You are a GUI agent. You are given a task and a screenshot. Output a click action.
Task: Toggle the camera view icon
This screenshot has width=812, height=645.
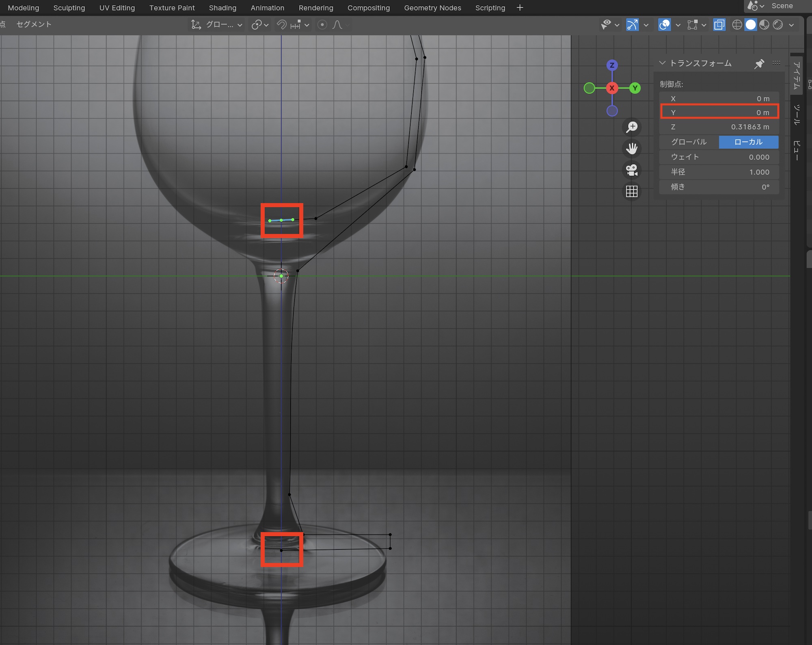(632, 170)
